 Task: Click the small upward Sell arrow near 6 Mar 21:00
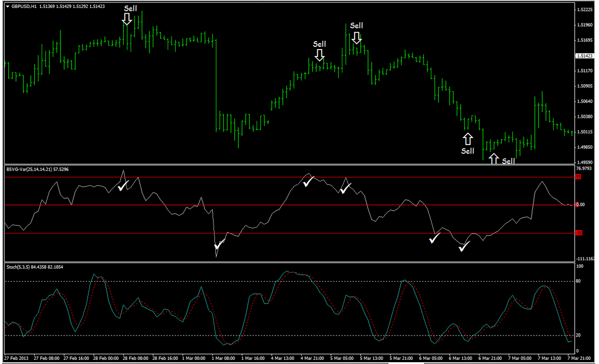[x=494, y=159]
